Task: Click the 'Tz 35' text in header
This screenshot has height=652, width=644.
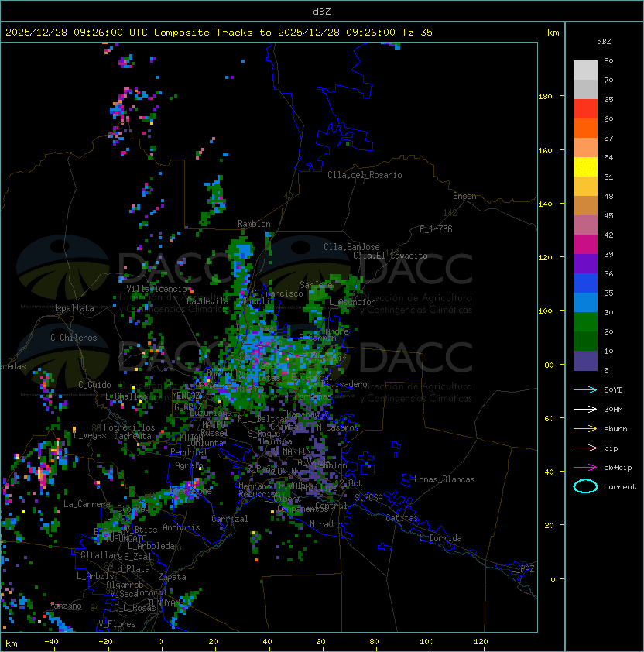Action: 417,33
